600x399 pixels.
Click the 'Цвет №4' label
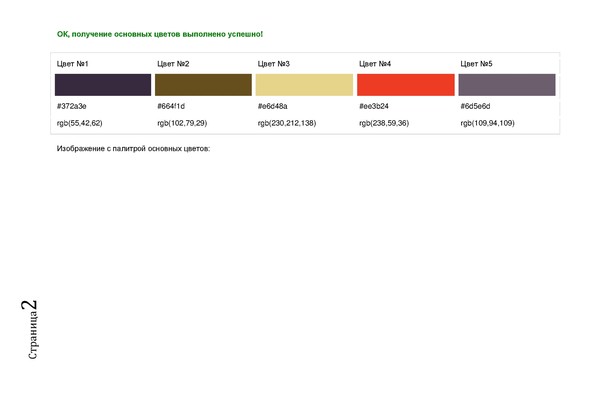pos(375,64)
